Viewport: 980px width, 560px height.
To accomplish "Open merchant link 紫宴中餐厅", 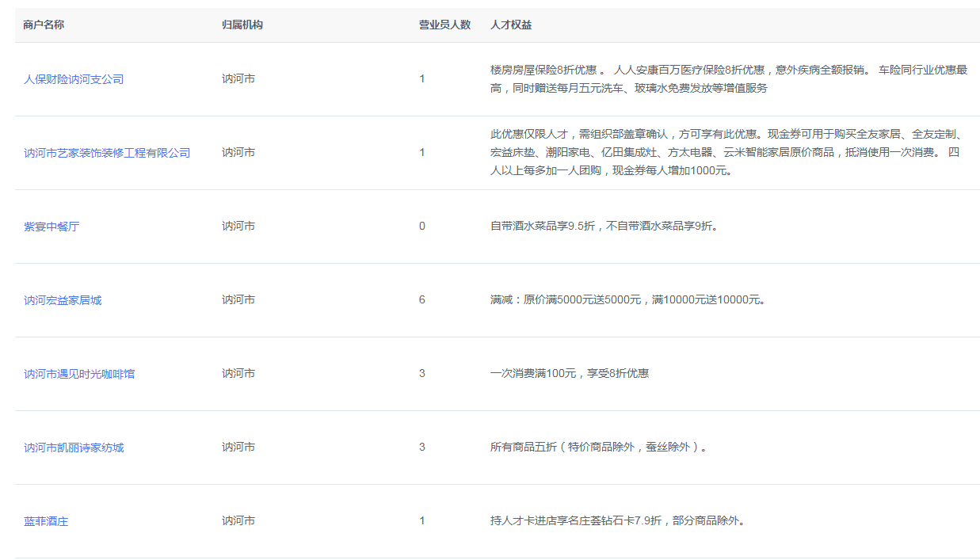I will (51, 227).
